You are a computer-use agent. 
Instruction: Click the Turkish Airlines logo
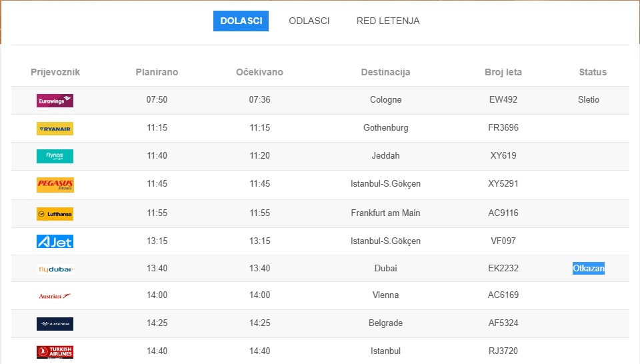tap(55, 351)
